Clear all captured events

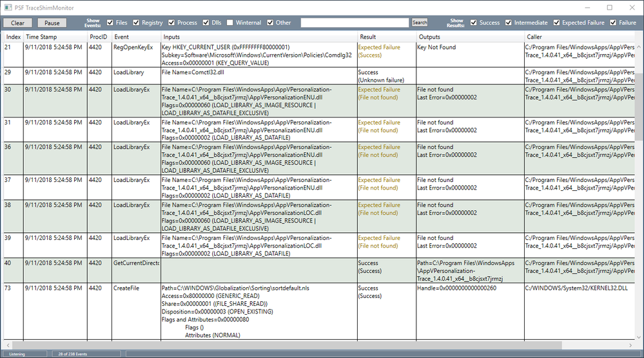point(17,23)
